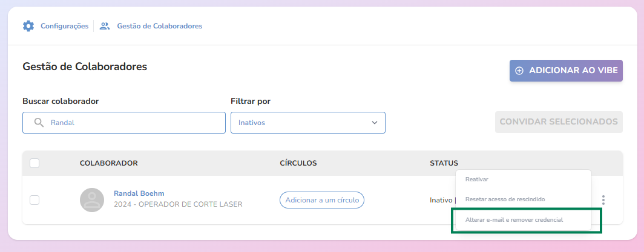Click the CÍRCULOS column header

(x=298, y=163)
